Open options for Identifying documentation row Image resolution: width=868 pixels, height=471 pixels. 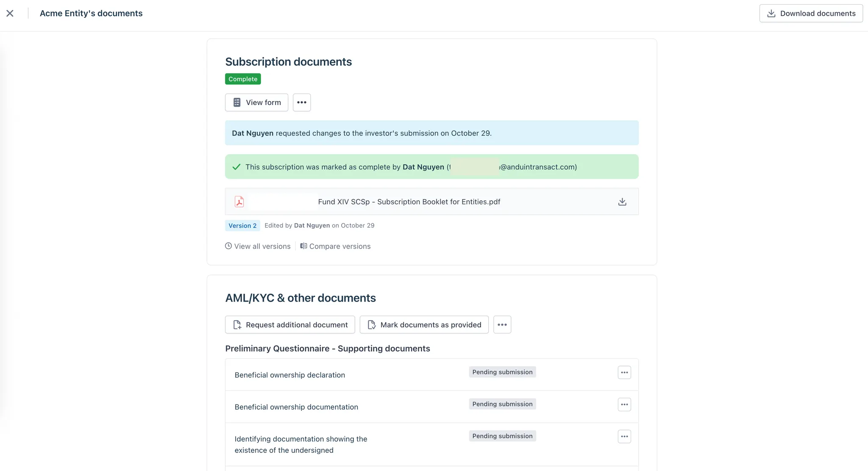pyautogui.click(x=624, y=436)
